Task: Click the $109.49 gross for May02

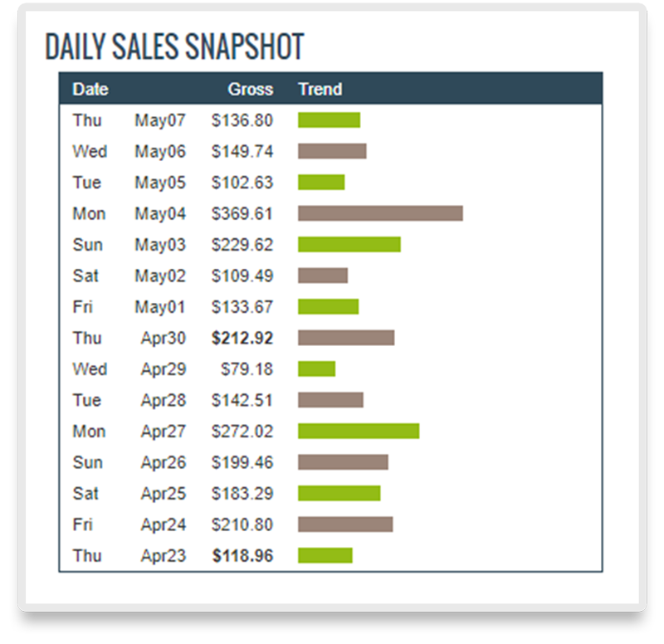Action: pos(242,276)
